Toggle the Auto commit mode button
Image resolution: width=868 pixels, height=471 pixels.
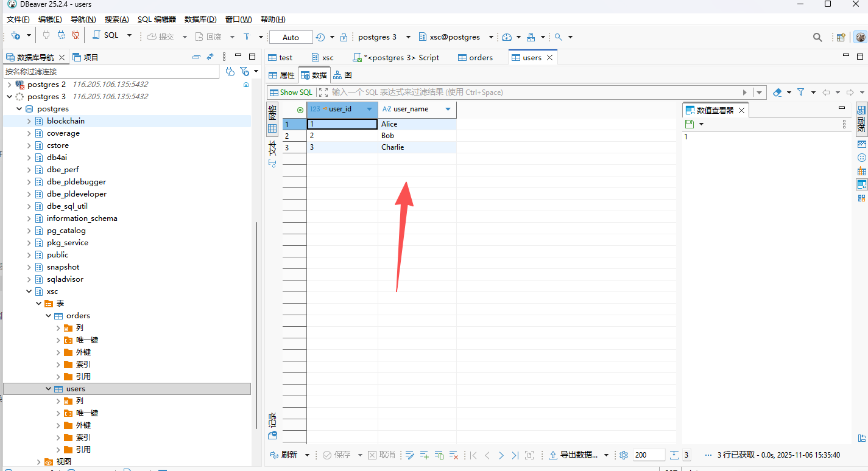(x=291, y=37)
